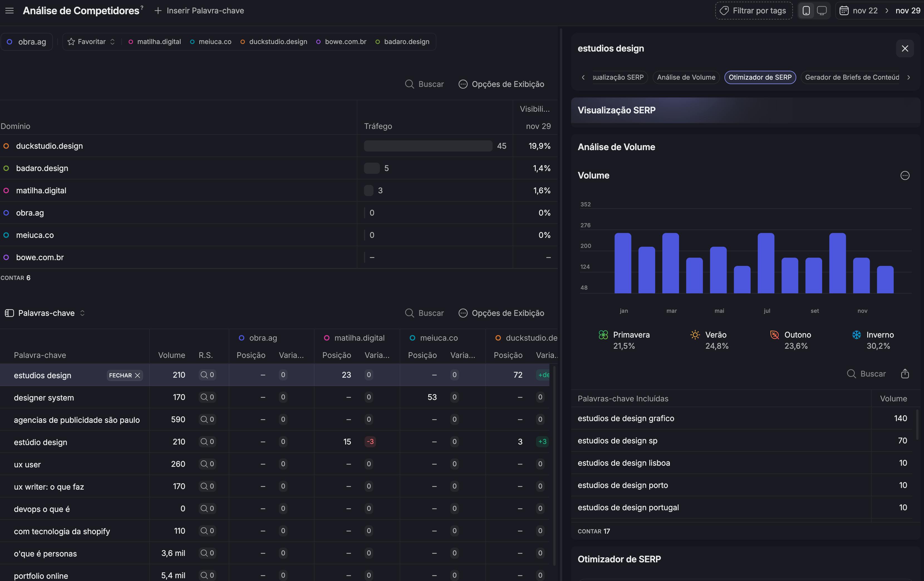Screen dimensions: 924x581
Task: Click the share icon in the volume panel
Action: [x=905, y=373]
